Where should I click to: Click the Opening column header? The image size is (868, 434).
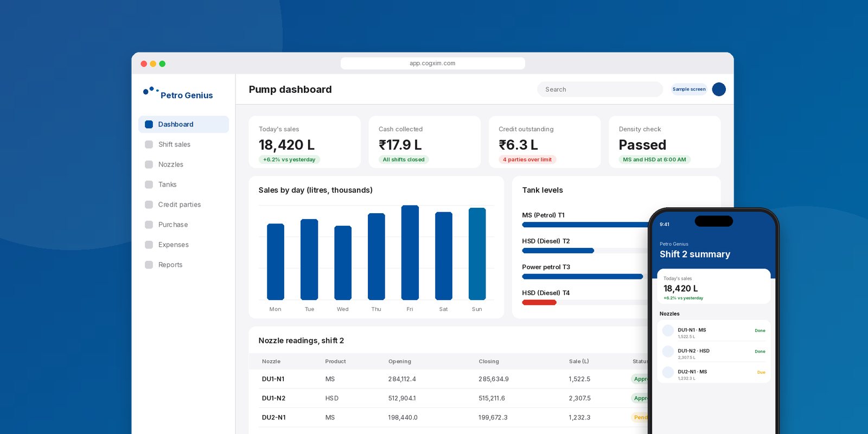[x=400, y=361]
